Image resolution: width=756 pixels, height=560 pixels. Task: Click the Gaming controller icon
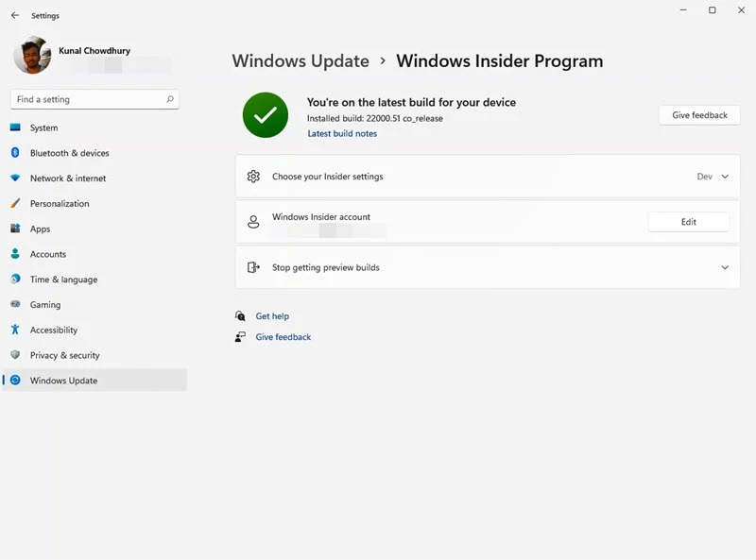[15, 304]
